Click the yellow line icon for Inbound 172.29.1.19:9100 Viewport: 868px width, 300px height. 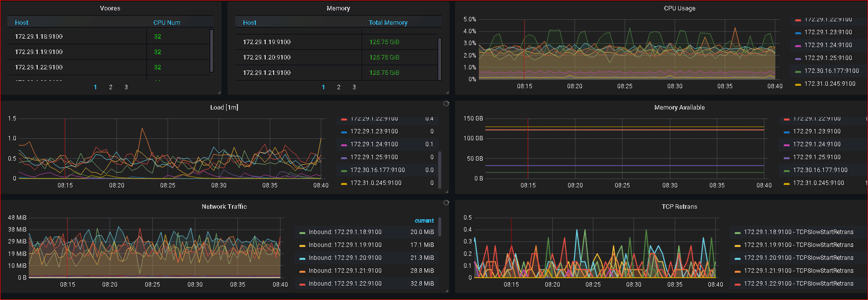(x=302, y=245)
